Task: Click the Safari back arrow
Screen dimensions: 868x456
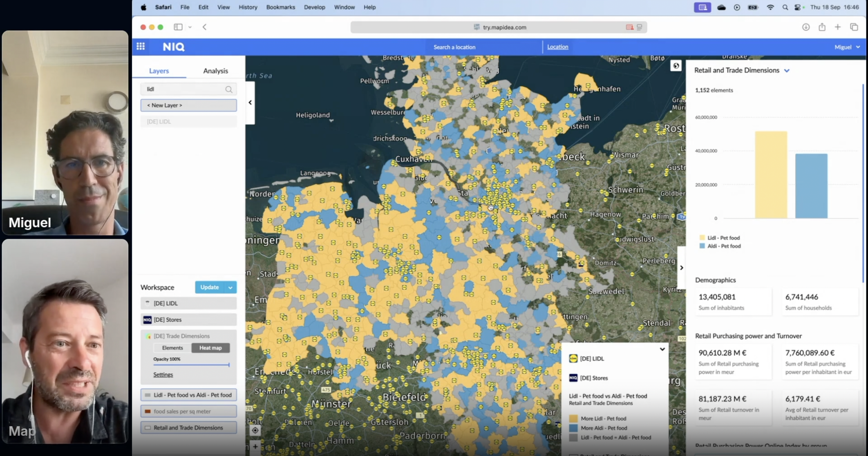Action: click(x=205, y=27)
